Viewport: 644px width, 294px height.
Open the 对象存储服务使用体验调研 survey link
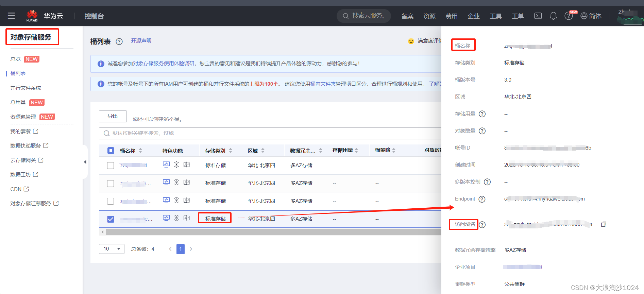pos(164,64)
